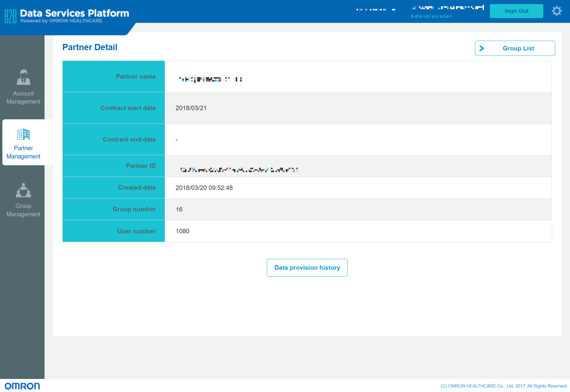Click the arrow icon in Group List
570x392 pixels.
pyautogui.click(x=482, y=48)
